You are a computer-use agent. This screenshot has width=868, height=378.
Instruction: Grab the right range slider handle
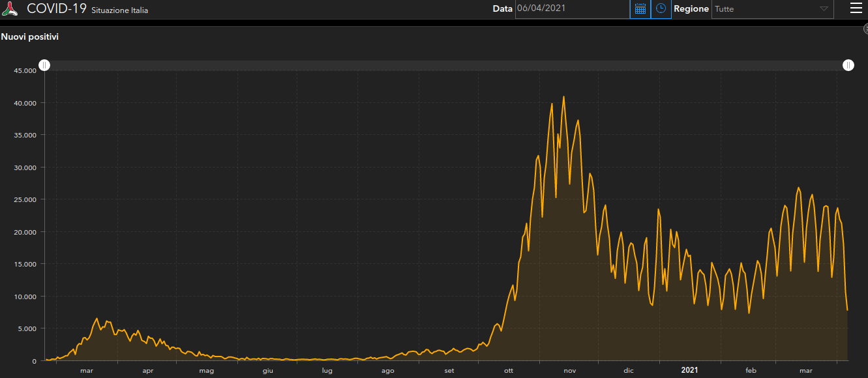848,65
